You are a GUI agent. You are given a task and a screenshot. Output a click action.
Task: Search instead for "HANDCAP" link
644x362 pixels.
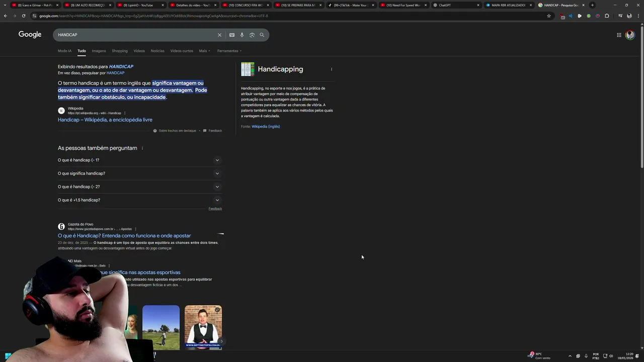[115, 73]
